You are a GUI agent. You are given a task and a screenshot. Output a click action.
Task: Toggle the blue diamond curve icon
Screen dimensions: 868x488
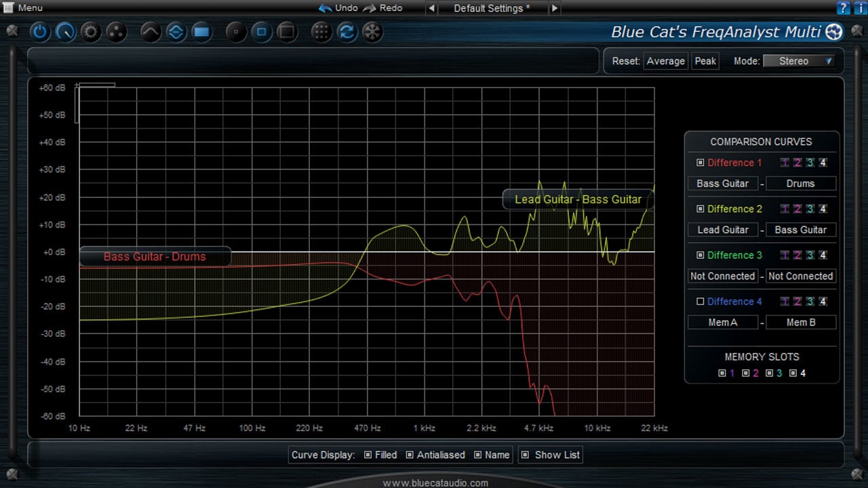[x=176, y=32]
